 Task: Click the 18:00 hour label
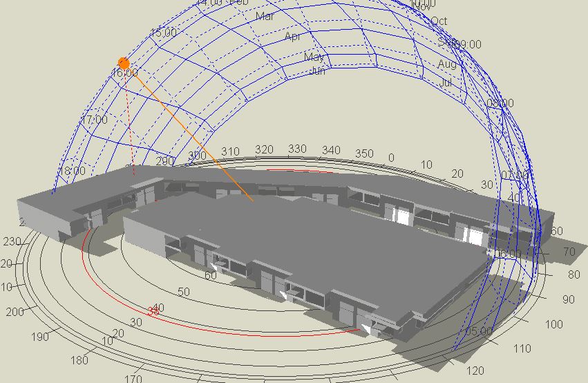coord(73,171)
